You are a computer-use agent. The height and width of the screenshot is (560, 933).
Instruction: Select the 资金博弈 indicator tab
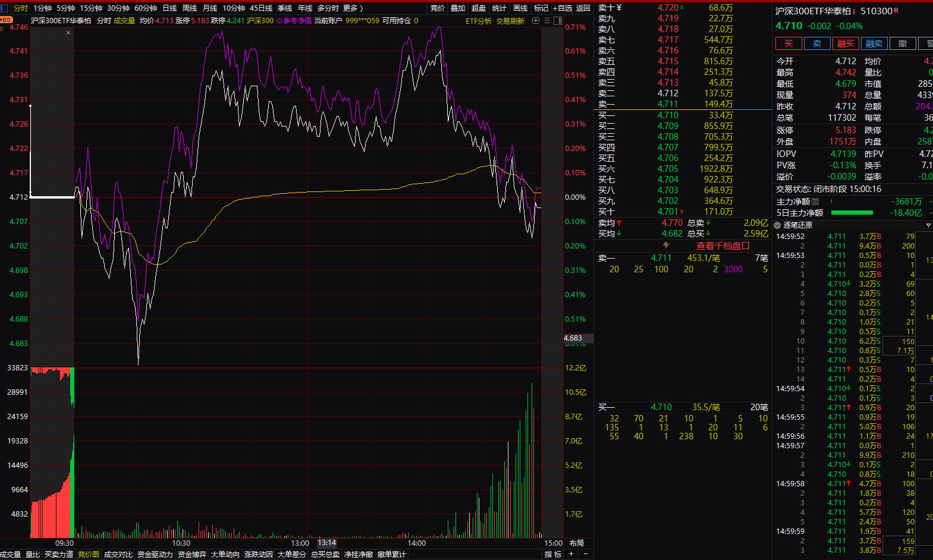click(191, 554)
